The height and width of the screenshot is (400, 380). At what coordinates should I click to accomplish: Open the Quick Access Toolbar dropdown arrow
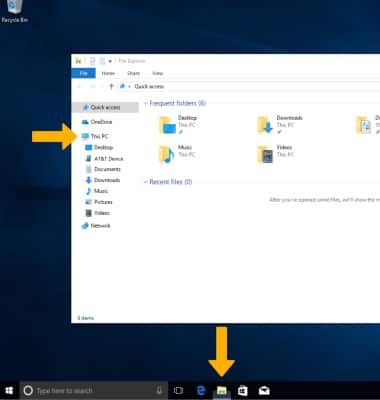(x=110, y=61)
